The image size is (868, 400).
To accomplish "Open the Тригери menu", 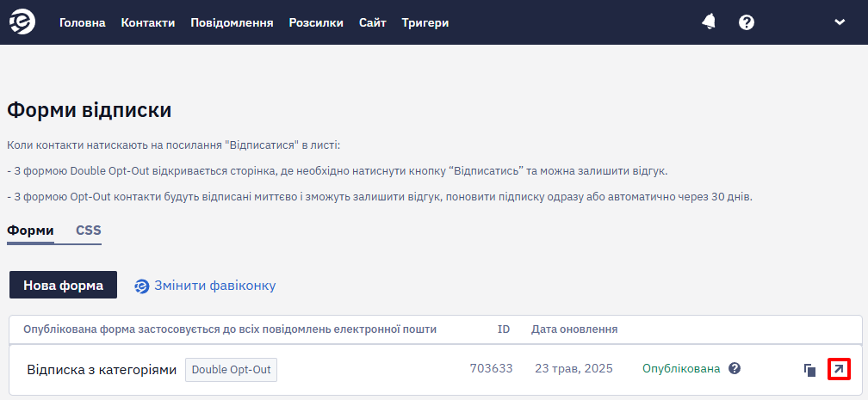I will pos(425,22).
